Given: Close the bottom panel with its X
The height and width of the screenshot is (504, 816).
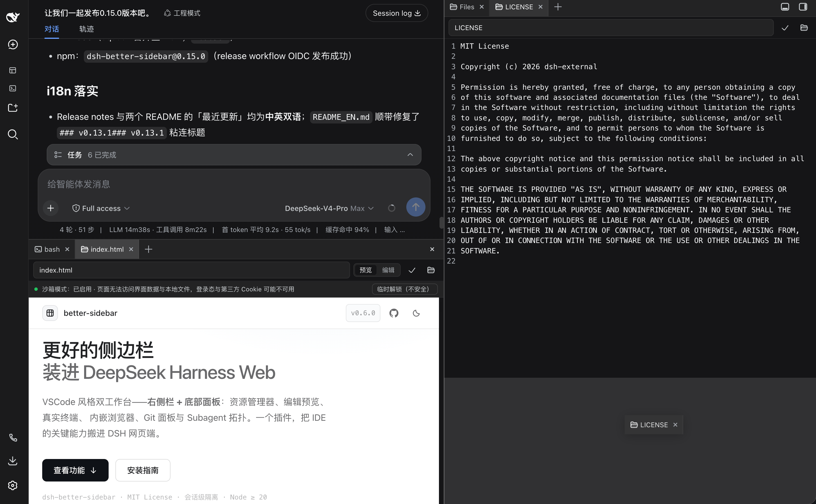Looking at the screenshot, I should coord(432,249).
